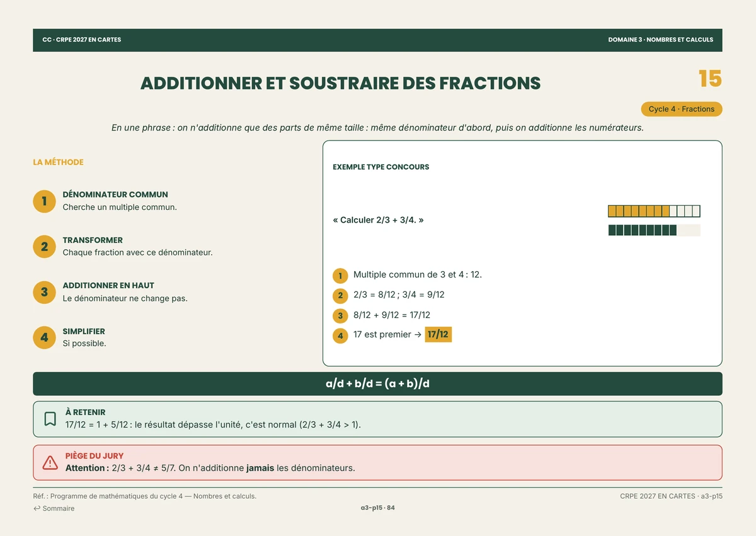Viewport: 756px width, 536px height.
Task: Click header text Domaine 3 · Nombres et calculs
Action: 661,40
